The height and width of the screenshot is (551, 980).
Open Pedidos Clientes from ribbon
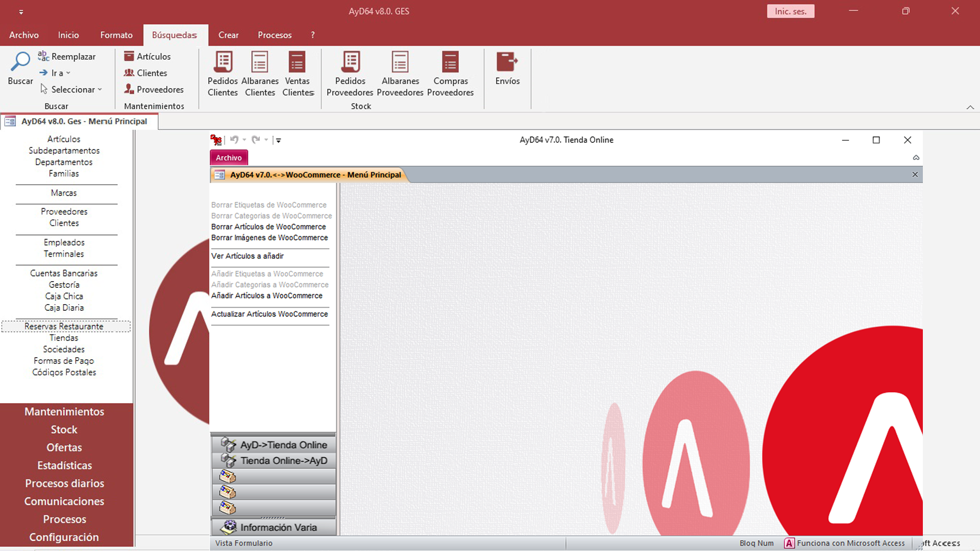223,74
